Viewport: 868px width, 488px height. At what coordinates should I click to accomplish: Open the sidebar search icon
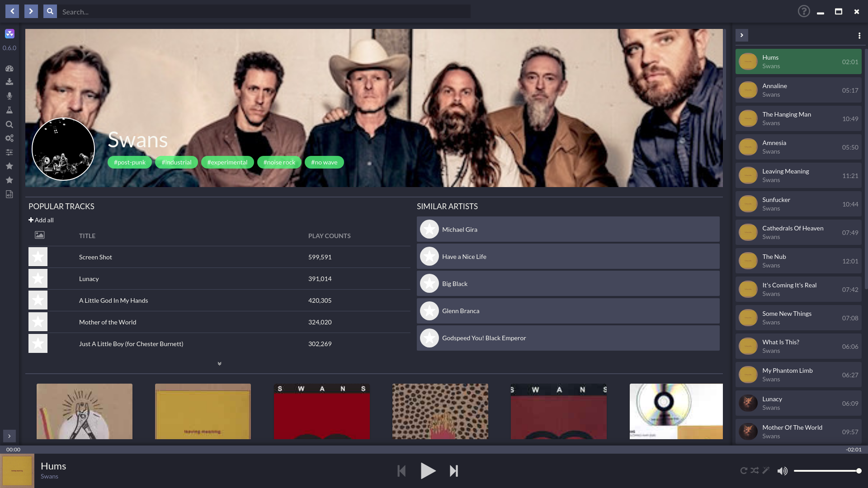[x=9, y=124]
